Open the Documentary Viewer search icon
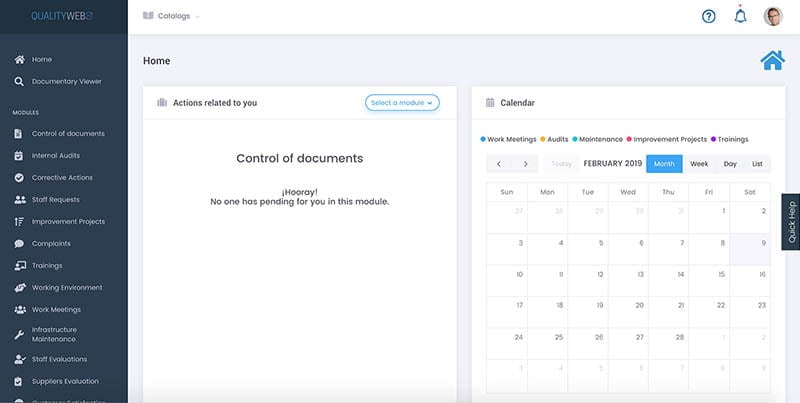This screenshot has width=800, height=403. coord(19,82)
